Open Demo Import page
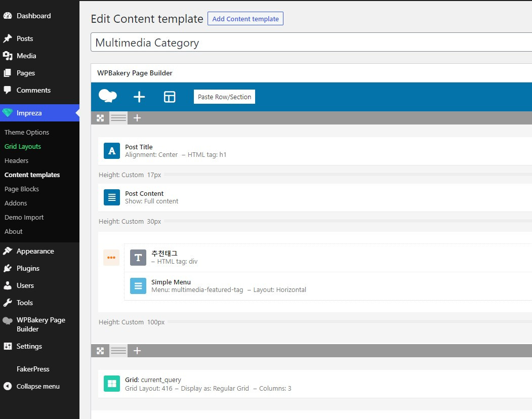Viewport: 532px width, 419px height. point(24,218)
